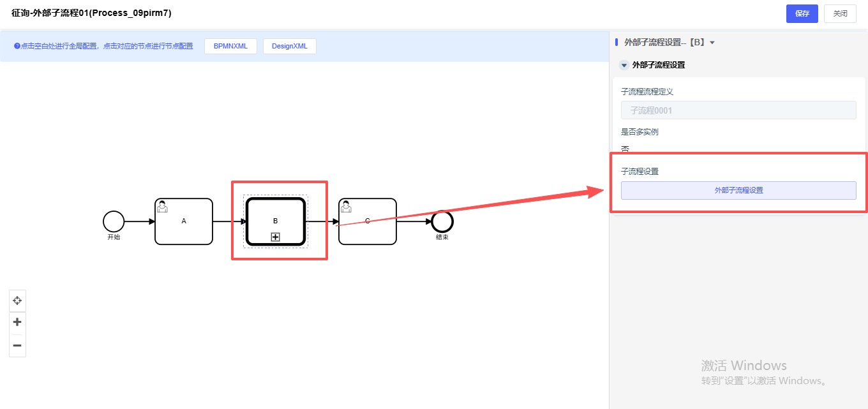The image size is (868, 409).
Task: Click the user icon on task A
Action: (163, 206)
